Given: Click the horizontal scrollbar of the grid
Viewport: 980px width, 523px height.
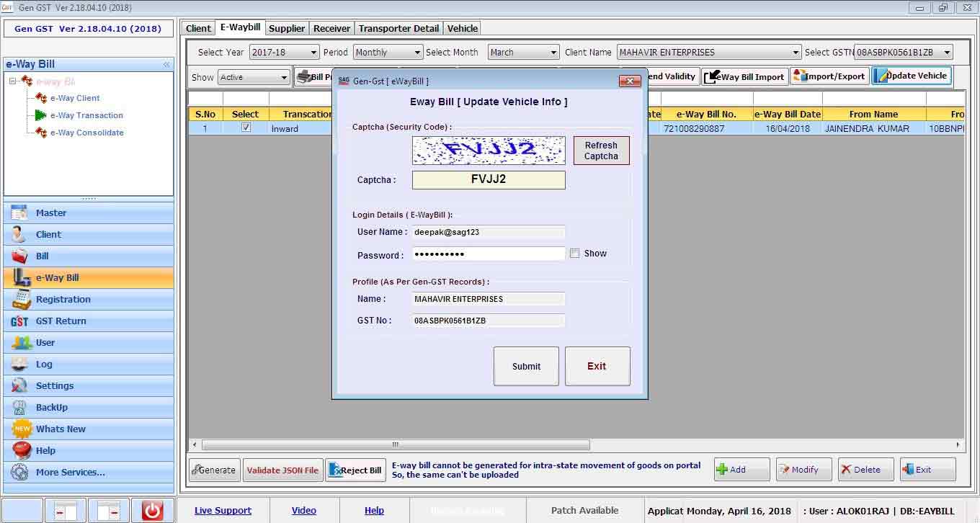Looking at the screenshot, I should 396,445.
